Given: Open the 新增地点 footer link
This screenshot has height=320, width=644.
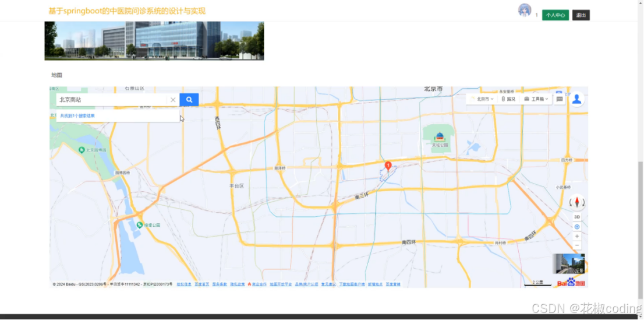Looking at the screenshot, I should coord(375,284).
